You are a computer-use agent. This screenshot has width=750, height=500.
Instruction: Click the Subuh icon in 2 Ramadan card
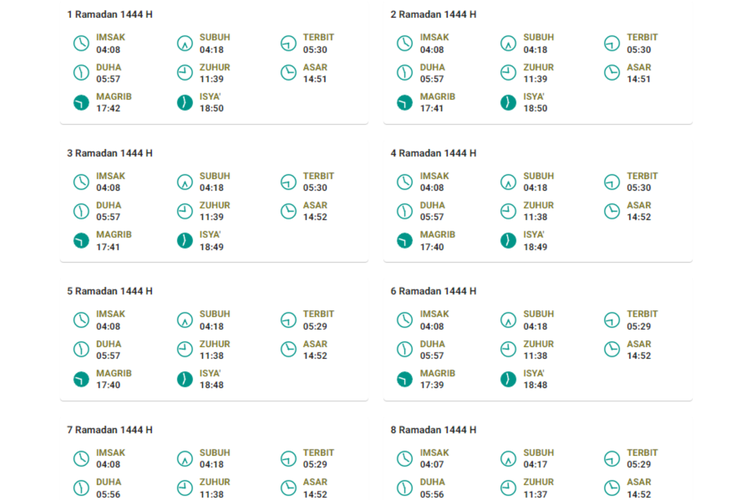click(508, 43)
